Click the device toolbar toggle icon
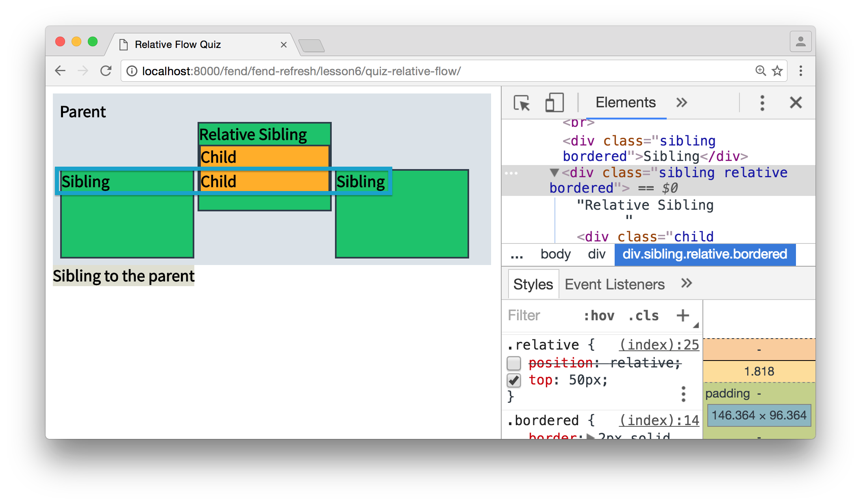This screenshot has width=861, height=504. click(x=552, y=103)
